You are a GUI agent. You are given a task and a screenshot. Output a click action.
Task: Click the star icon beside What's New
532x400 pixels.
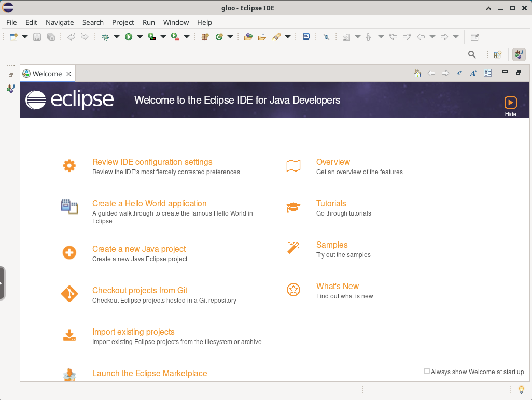pos(293,290)
